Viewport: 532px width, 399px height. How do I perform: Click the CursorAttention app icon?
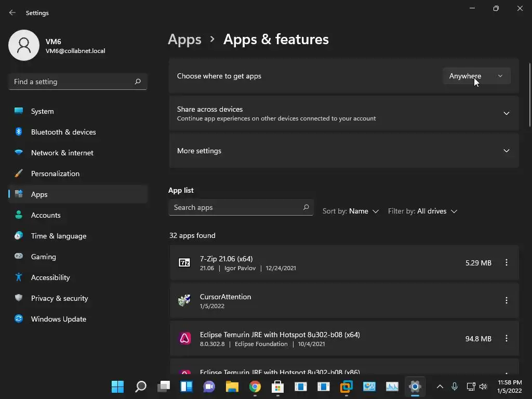tap(184, 300)
